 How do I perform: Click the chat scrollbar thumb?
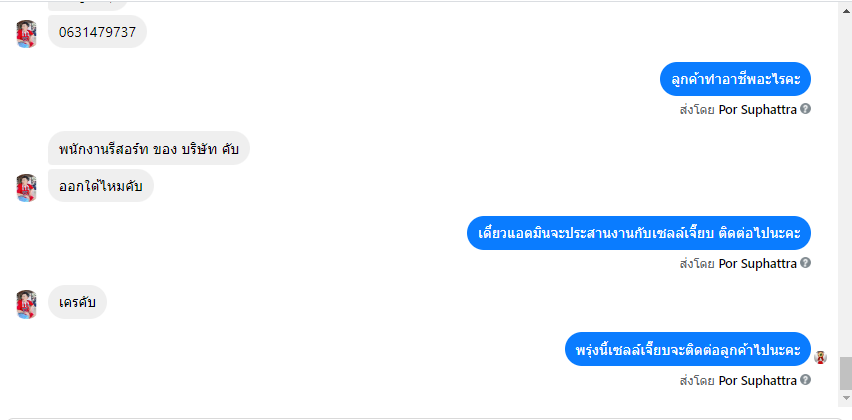point(845,374)
